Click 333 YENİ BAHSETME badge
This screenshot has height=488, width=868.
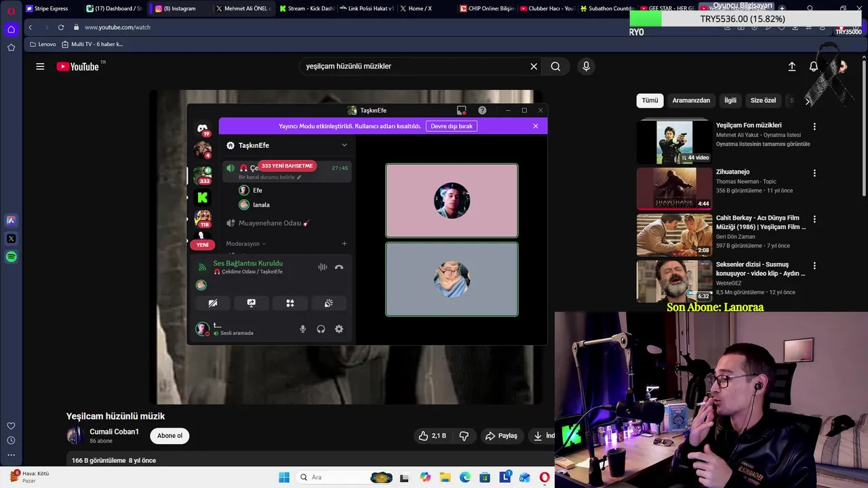coord(287,166)
